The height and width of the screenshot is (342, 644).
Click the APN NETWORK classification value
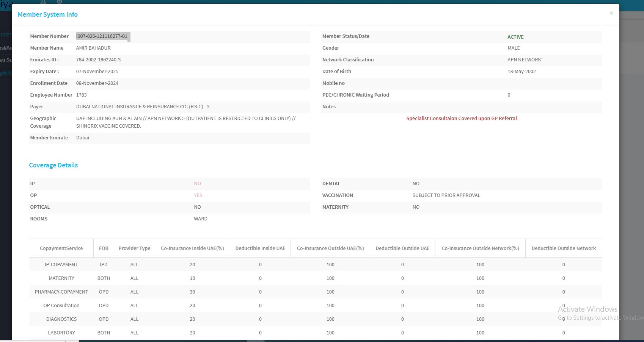[524, 60]
